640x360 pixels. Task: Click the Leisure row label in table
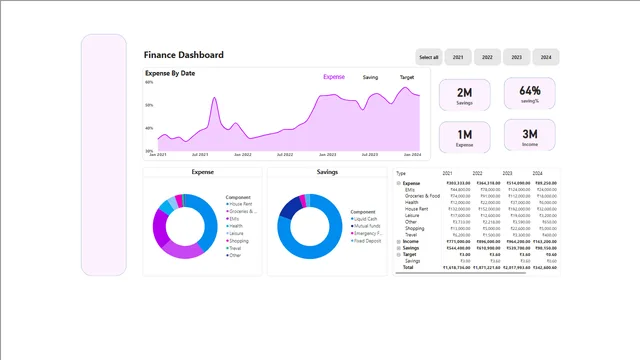412,216
